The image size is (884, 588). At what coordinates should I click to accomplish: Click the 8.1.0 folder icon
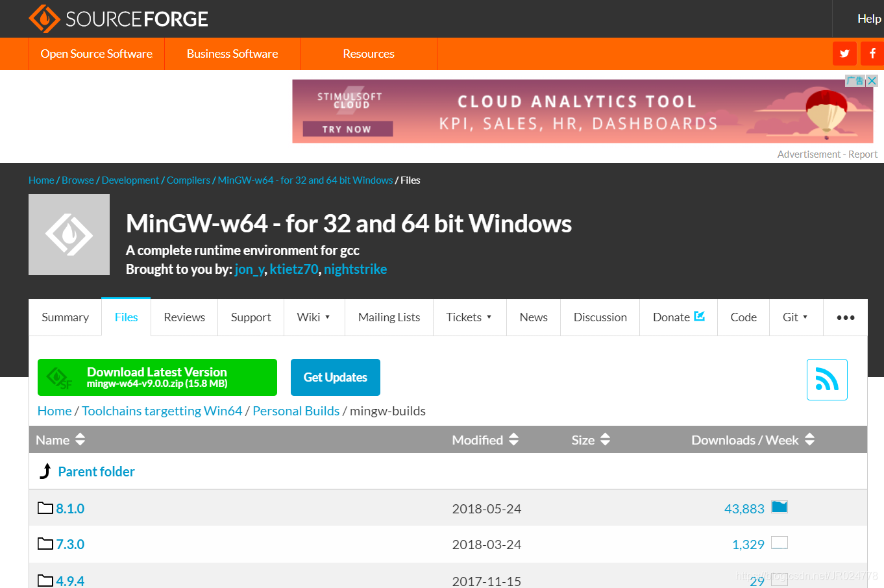tap(45, 508)
